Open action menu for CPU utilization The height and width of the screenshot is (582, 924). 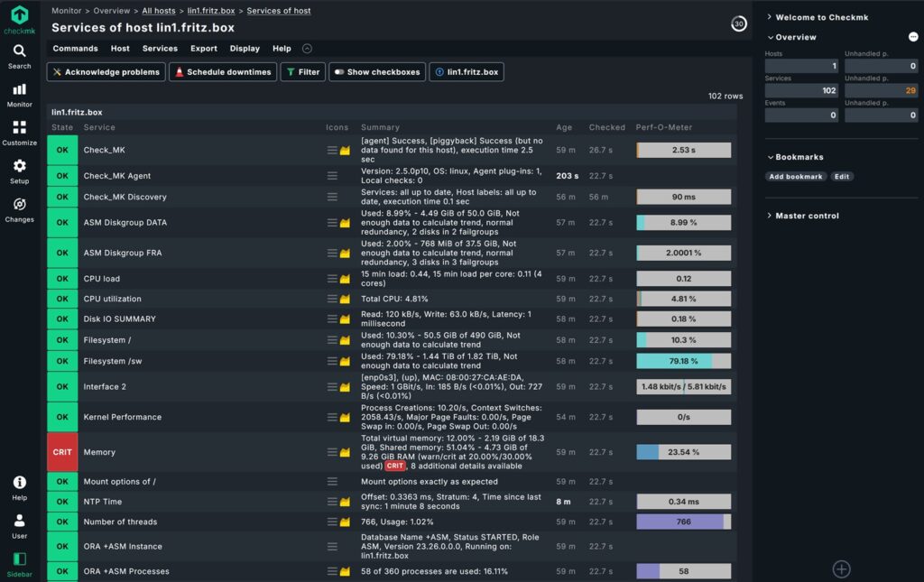click(x=332, y=299)
